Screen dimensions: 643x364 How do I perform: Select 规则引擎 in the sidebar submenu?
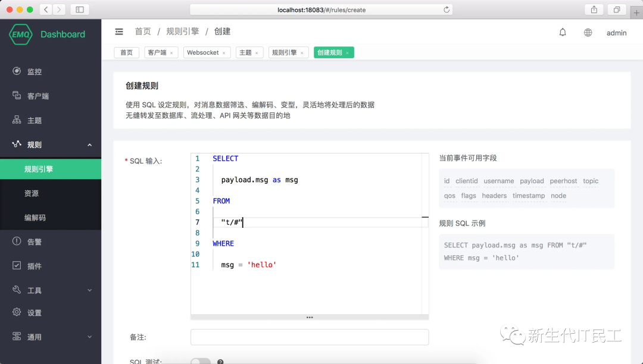tap(51, 169)
